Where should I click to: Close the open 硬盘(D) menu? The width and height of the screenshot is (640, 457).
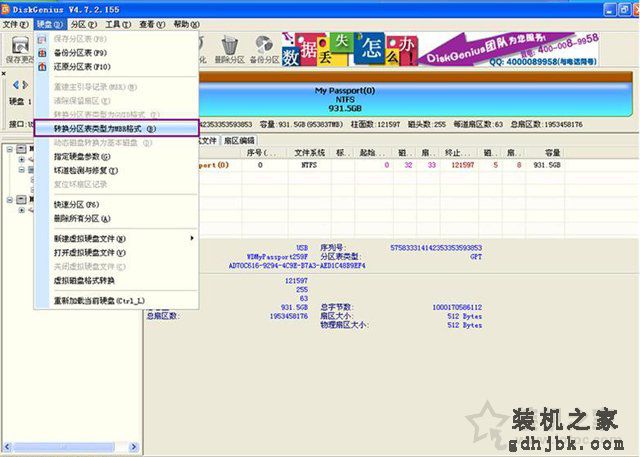click(x=49, y=24)
